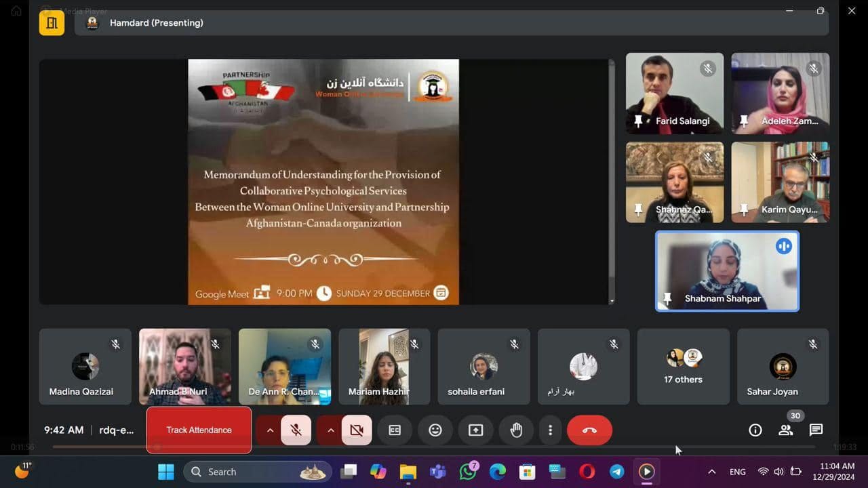Raise your hand in the meeting
Viewport: 868px width, 488px height.
point(516,430)
